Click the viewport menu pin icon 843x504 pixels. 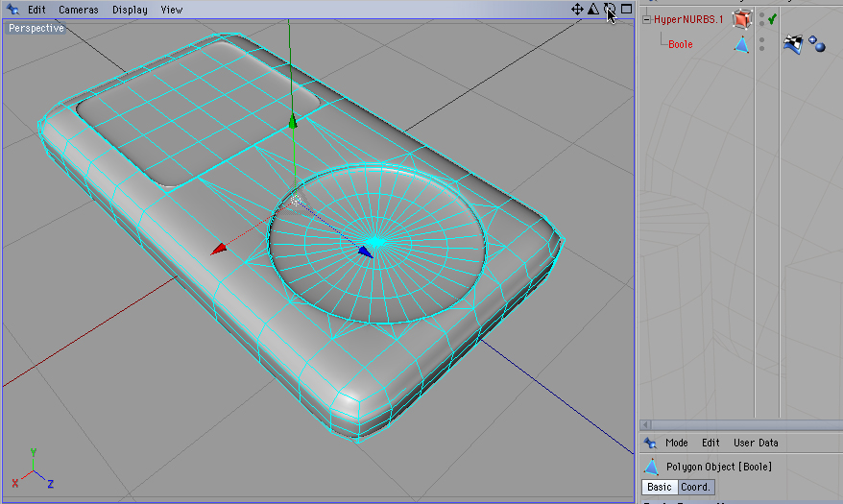click(12, 10)
